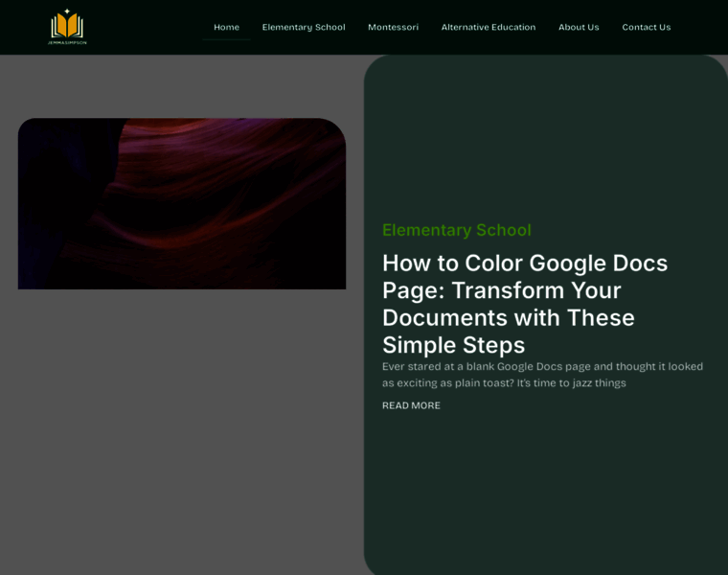
Task: Click the empty gray area below the canyon image
Action: tap(182, 431)
